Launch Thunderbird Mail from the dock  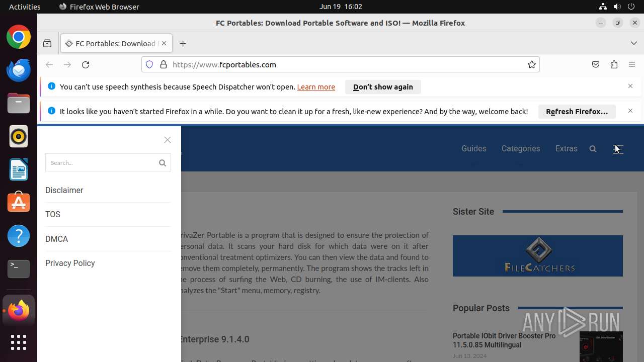pos(19,70)
